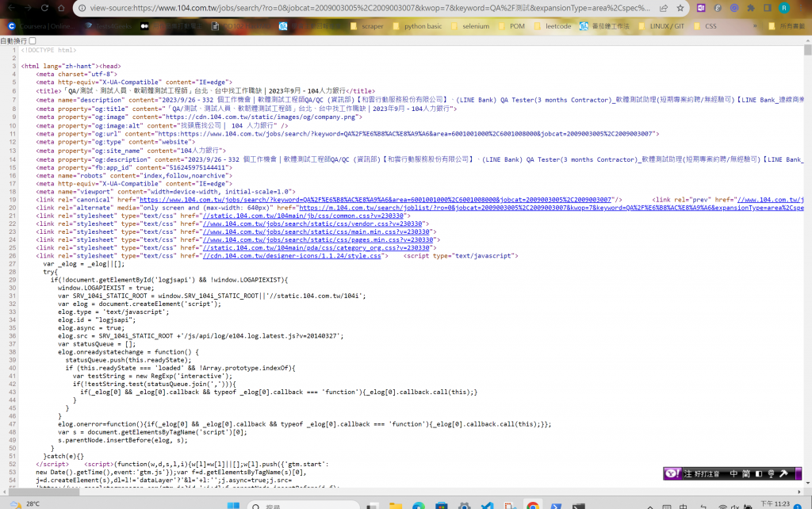Go to the browser home page icon

pos(61,8)
